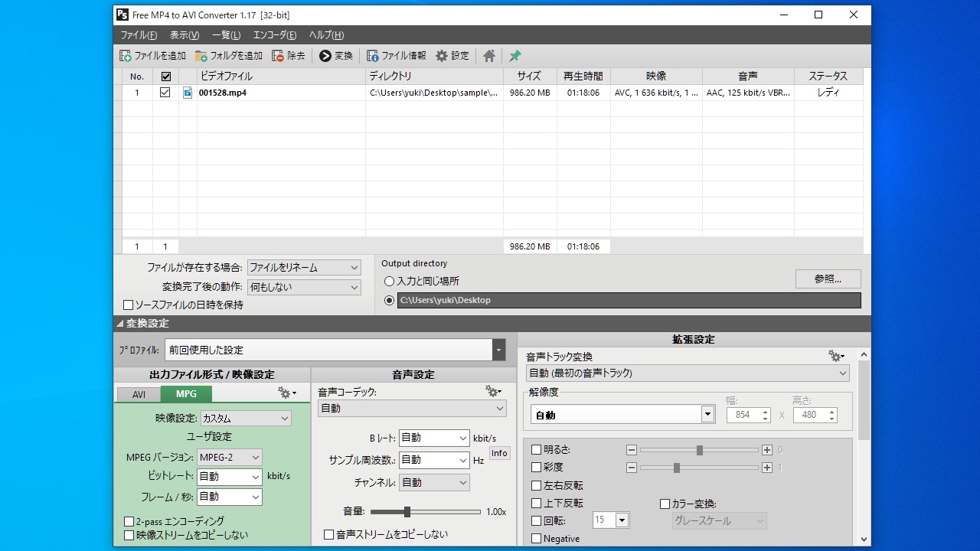Sort by the Size (サイズ) column header
Screen dimensions: 980x551
(529, 77)
